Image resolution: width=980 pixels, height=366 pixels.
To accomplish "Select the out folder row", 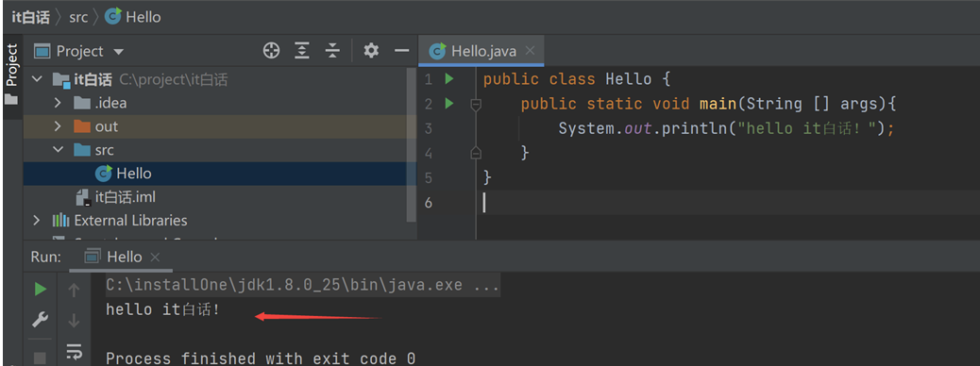I will pyautogui.click(x=215, y=126).
